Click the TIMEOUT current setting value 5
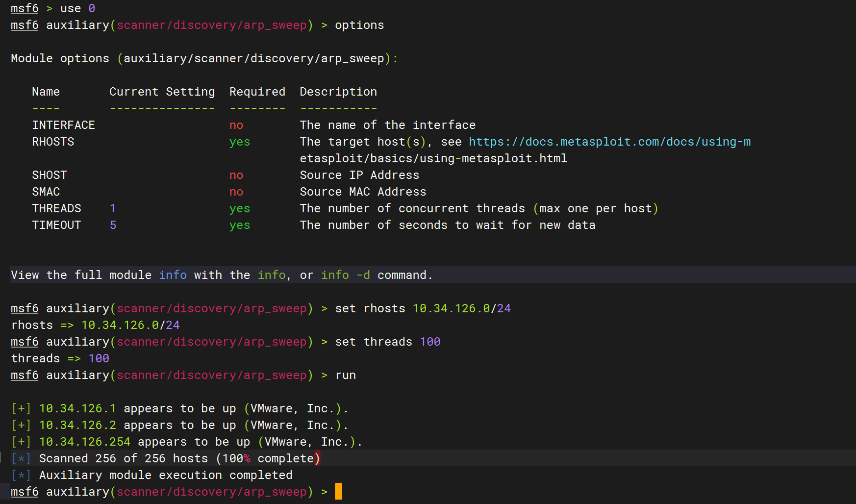This screenshot has height=504, width=856. (113, 225)
